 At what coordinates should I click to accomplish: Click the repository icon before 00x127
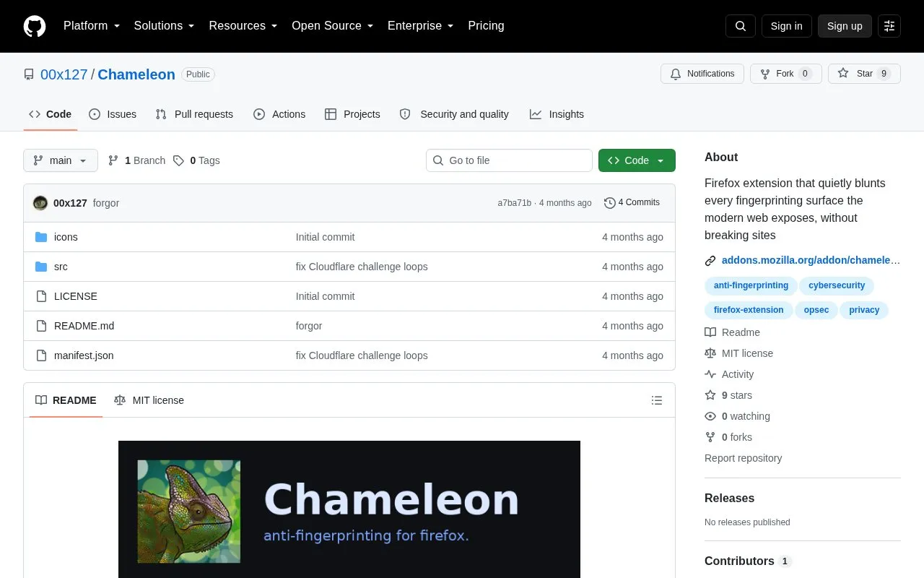29,74
